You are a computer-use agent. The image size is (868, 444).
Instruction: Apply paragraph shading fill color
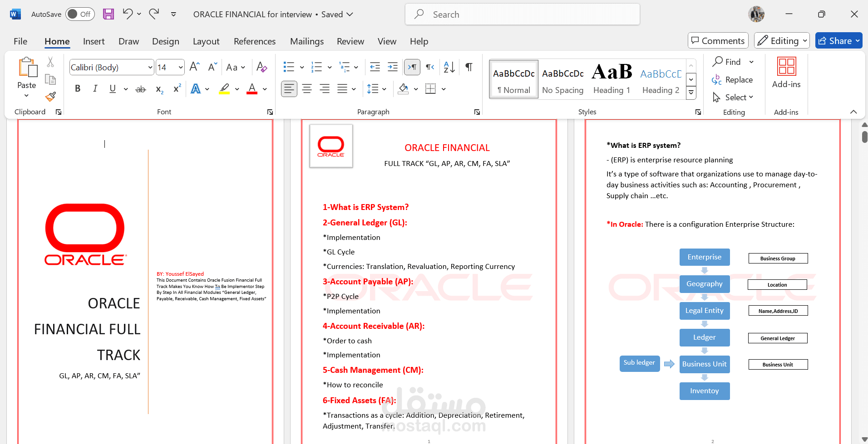(403, 89)
